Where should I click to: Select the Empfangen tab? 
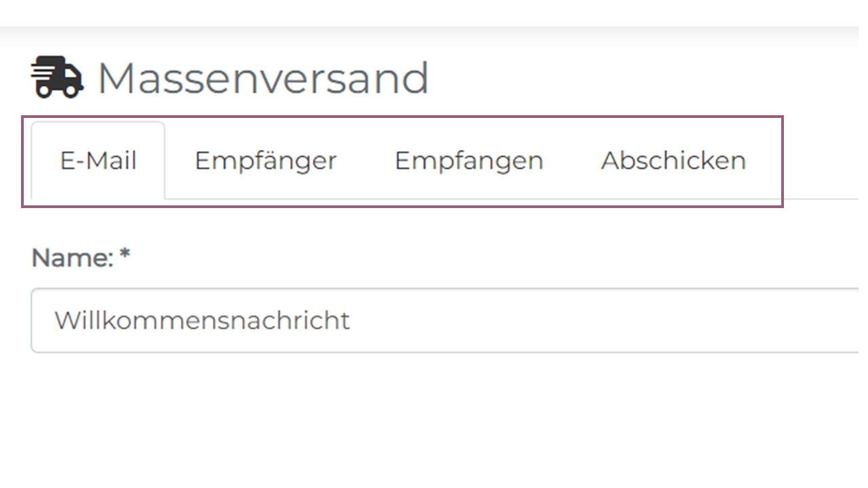point(469,161)
